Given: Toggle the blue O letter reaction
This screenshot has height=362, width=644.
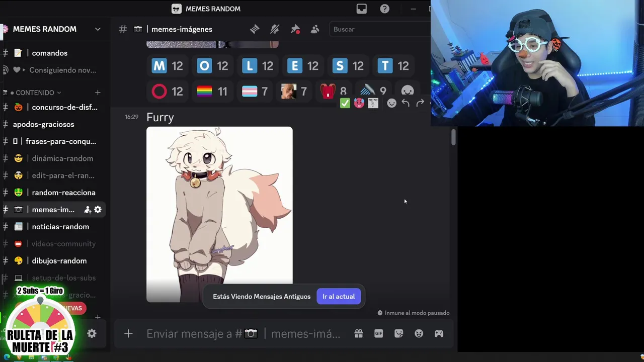Looking at the screenshot, I should tap(212, 66).
